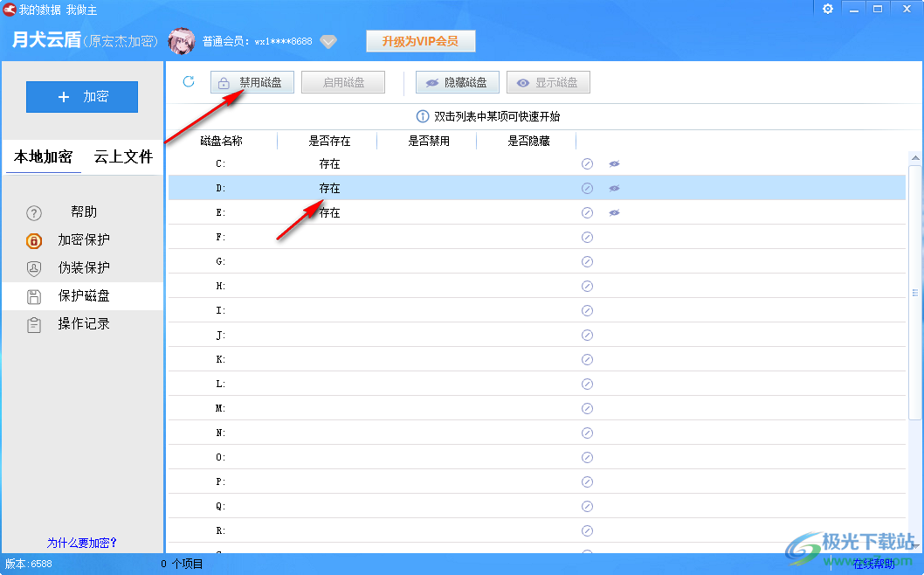Click disable icon for drive K:
Screen dimensions: 924x575
click(587, 360)
